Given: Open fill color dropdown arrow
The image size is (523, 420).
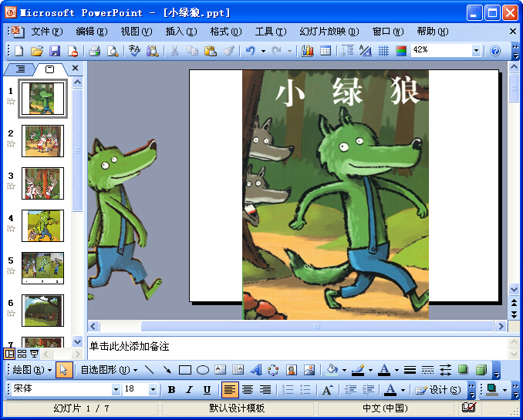Looking at the screenshot, I should [344, 370].
